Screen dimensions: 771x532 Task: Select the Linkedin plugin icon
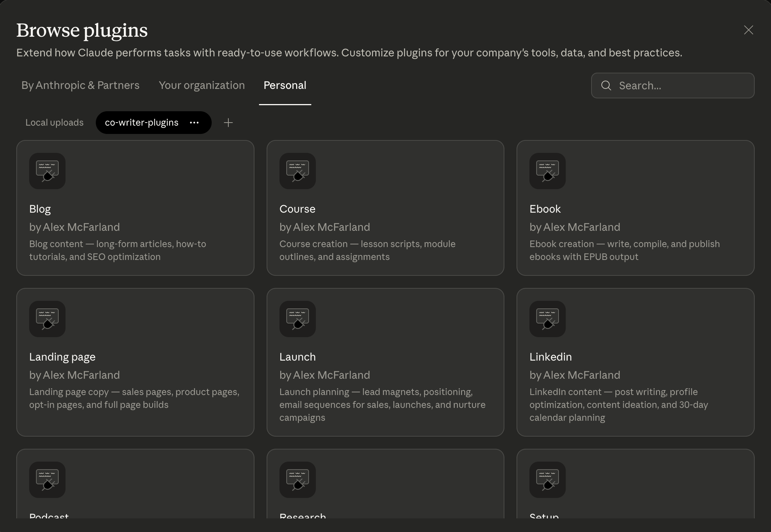tap(547, 319)
